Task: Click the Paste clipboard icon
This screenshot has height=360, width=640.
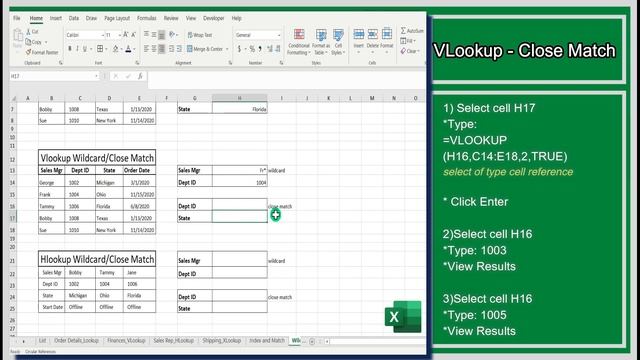Action: point(18,36)
